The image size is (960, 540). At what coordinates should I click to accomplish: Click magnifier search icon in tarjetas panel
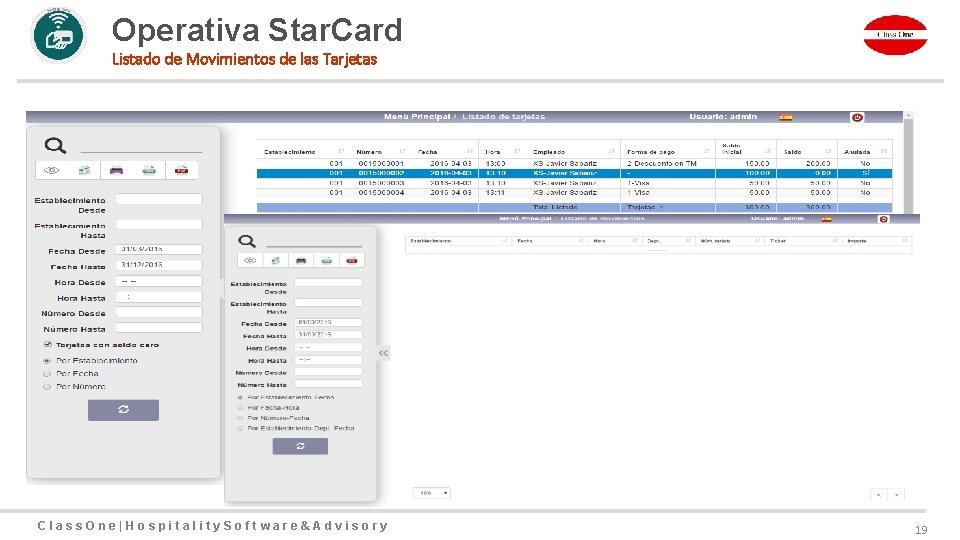pos(55,146)
